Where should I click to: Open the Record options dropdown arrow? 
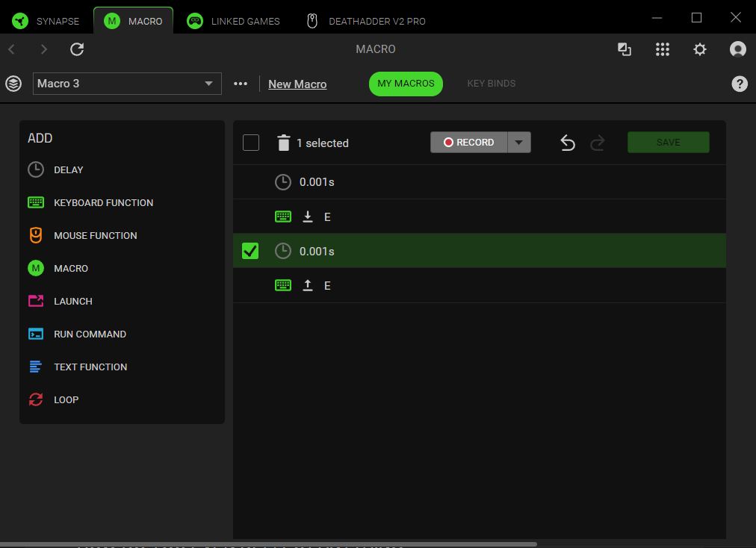[x=518, y=142]
